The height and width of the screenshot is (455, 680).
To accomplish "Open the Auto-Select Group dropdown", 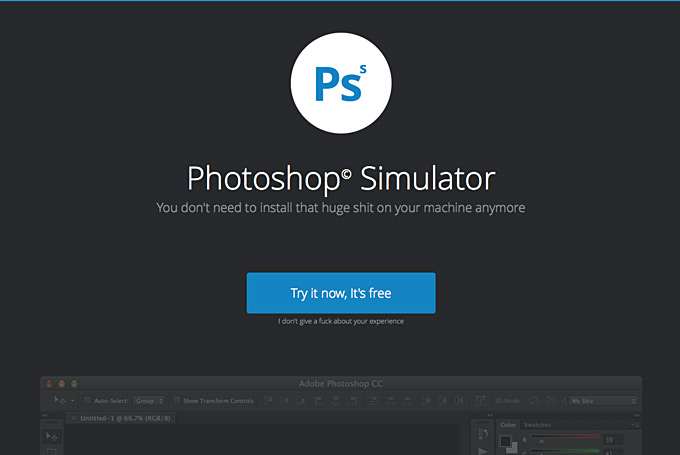I will [149, 401].
